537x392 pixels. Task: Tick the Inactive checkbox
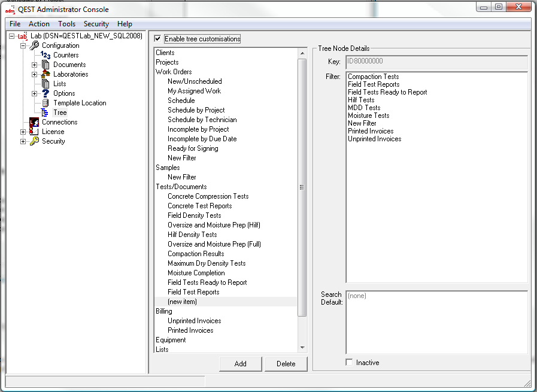coord(349,363)
